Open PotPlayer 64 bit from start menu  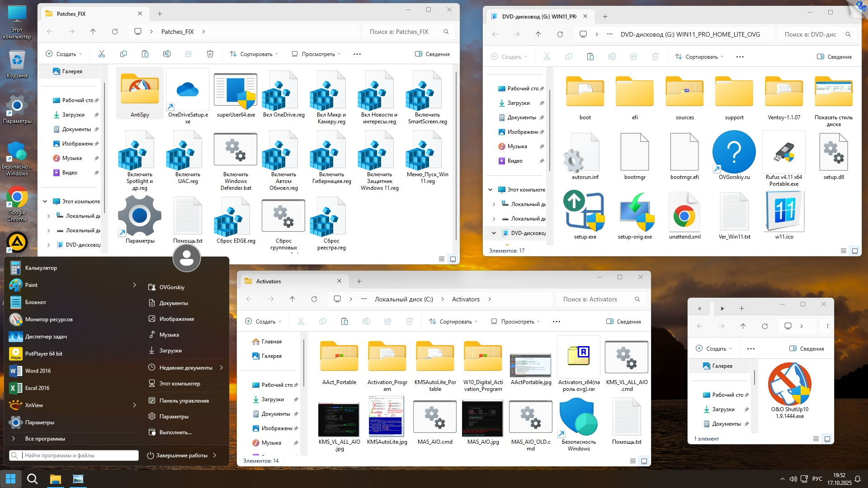click(43, 354)
